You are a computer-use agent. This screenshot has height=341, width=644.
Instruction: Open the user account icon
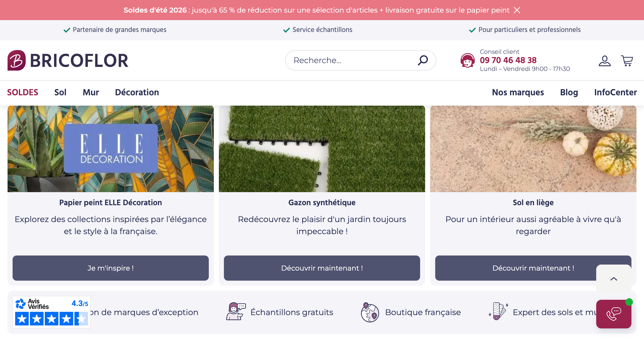[605, 61]
